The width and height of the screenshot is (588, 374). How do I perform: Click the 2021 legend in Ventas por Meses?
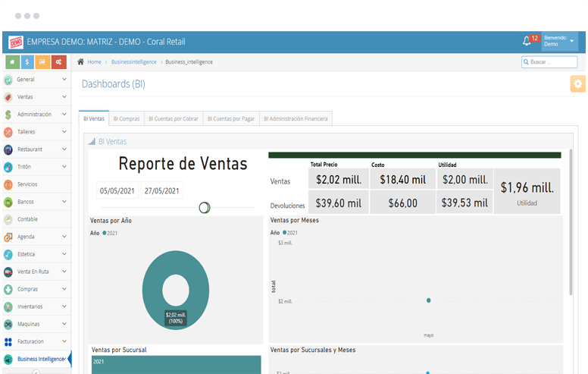[290, 233]
